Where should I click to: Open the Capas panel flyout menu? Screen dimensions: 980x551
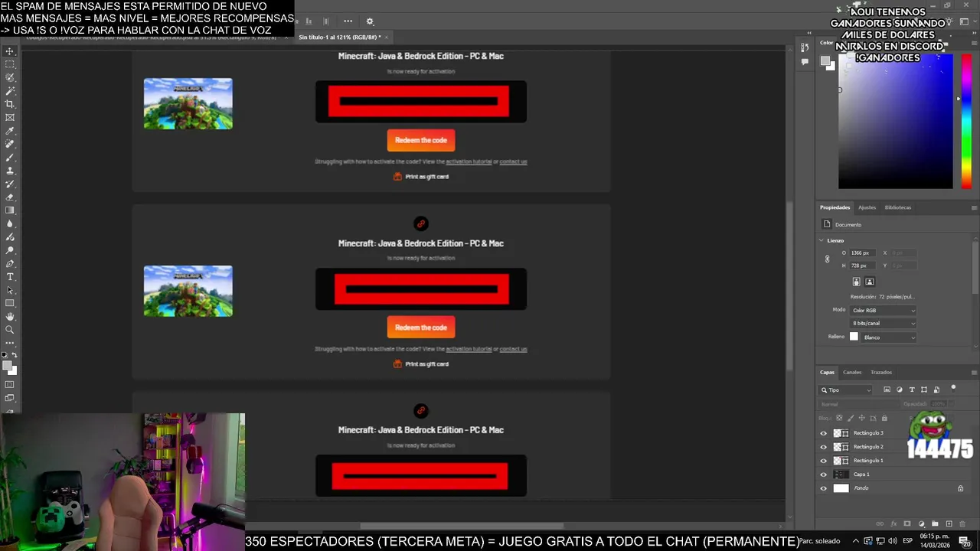pyautogui.click(x=974, y=372)
